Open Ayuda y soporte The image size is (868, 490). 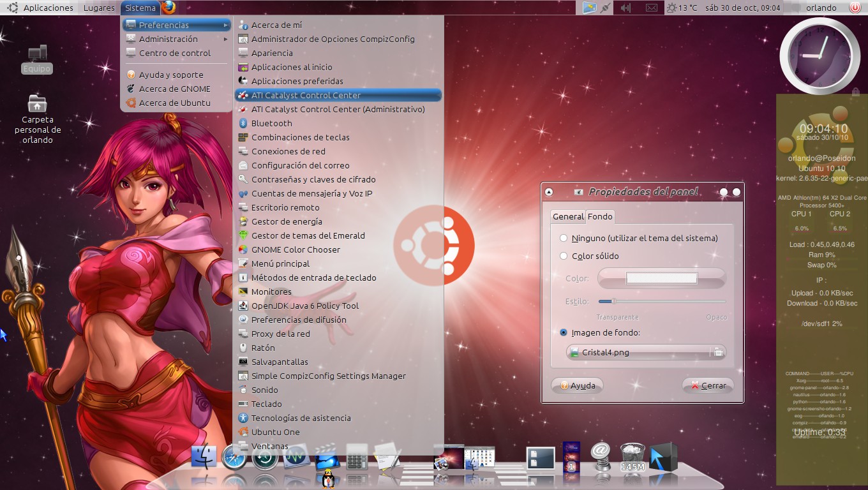click(x=176, y=75)
